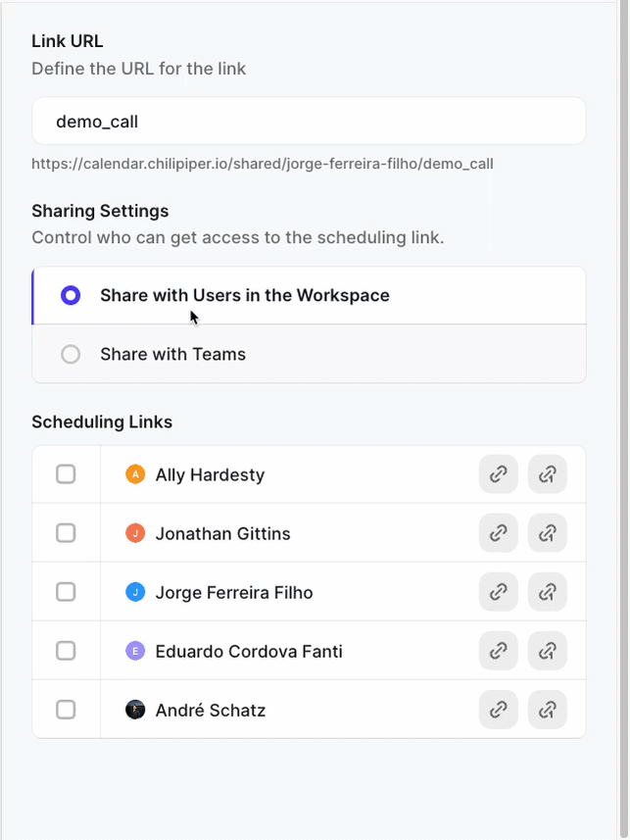This screenshot has height=840, width=630.
Task: Check the box for Ally Hardesty
Action: [66, 474]
